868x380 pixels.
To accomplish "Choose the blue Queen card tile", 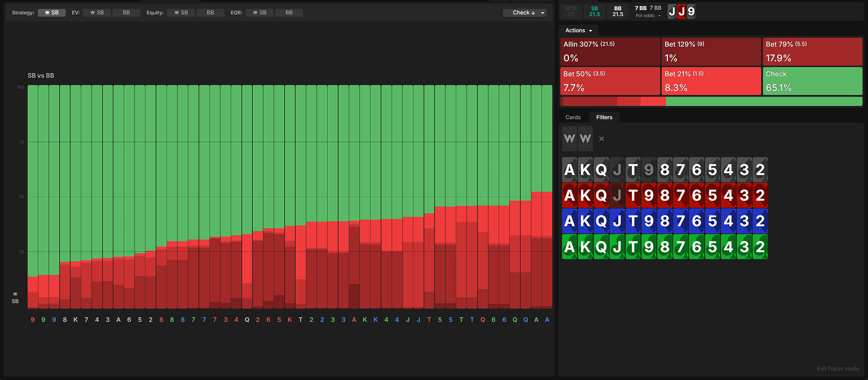I will point(601,221).
